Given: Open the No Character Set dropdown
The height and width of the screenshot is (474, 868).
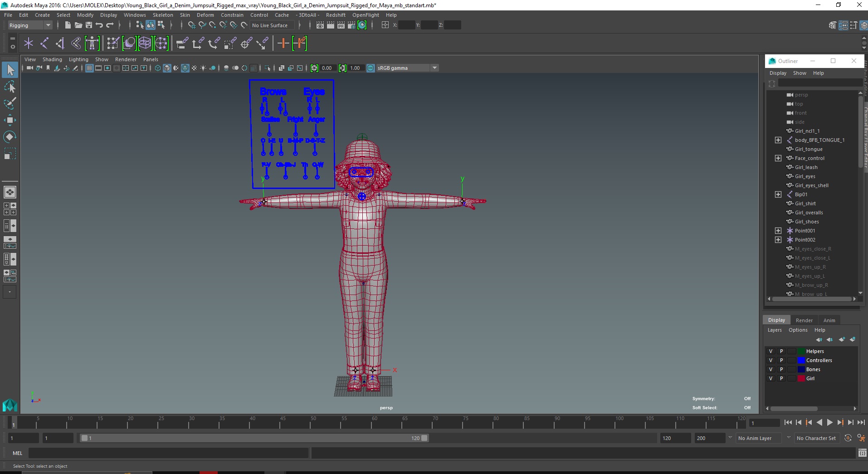Looking at the screenshot, I should tap(816, 438).
